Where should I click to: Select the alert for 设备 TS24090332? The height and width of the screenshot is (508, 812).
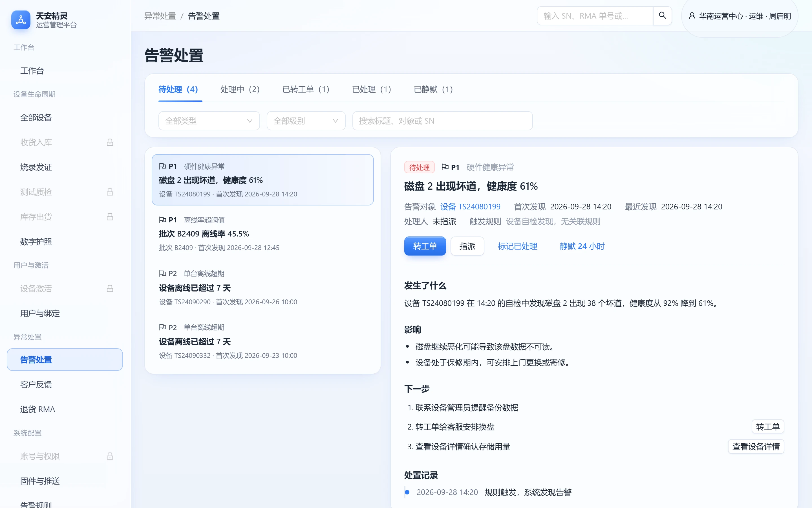[x=262, y=341]
